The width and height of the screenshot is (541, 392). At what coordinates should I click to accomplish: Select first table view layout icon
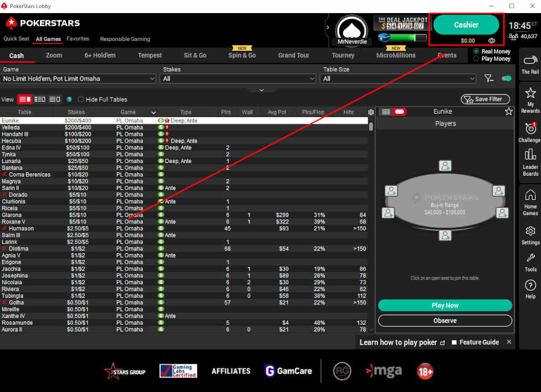click(x=25, y=99)
